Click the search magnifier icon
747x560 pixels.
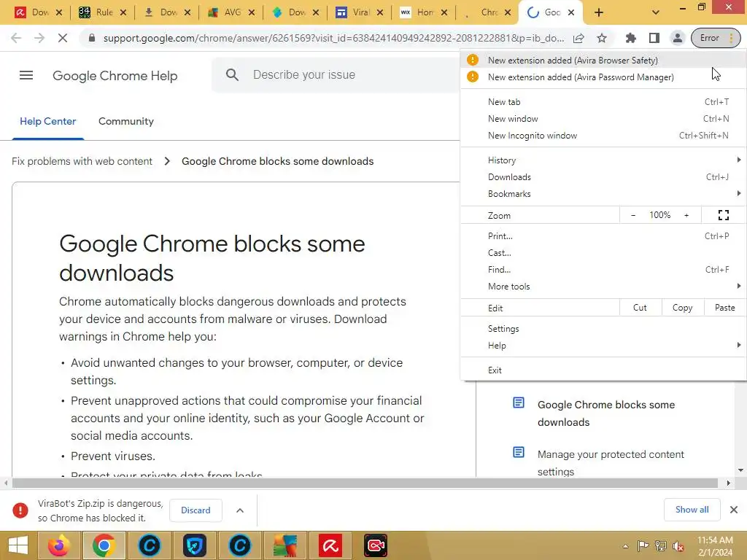point(232,75)
